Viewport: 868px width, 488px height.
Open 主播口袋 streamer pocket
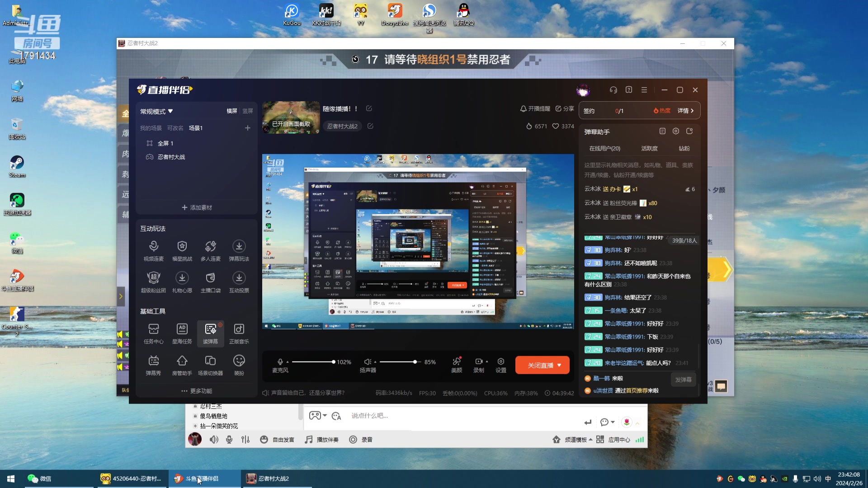[211, 282]
